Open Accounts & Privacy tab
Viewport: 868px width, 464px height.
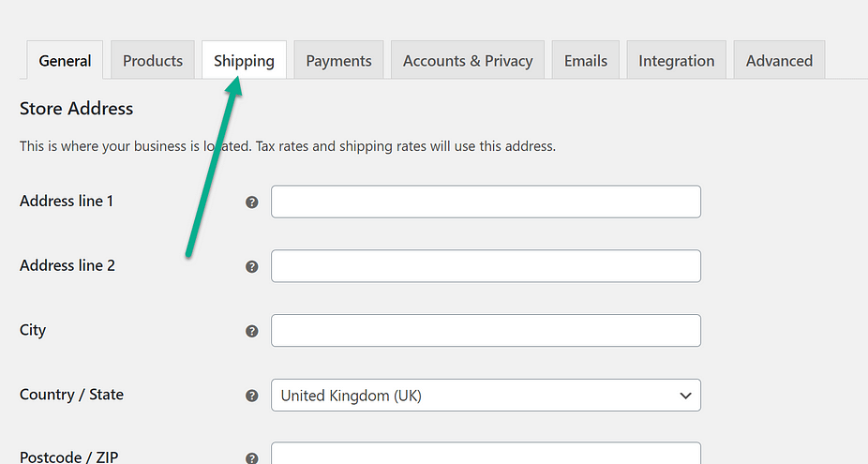(x=468, y=61)
